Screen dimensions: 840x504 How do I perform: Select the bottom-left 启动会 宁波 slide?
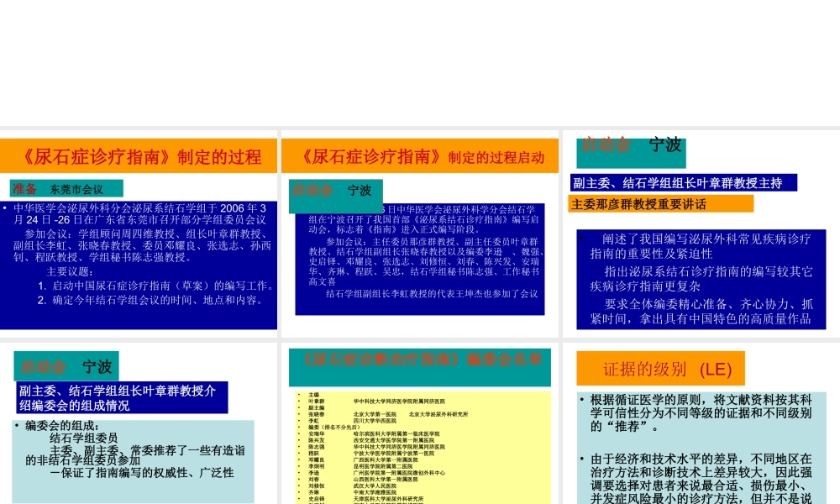tap(139, 420)
